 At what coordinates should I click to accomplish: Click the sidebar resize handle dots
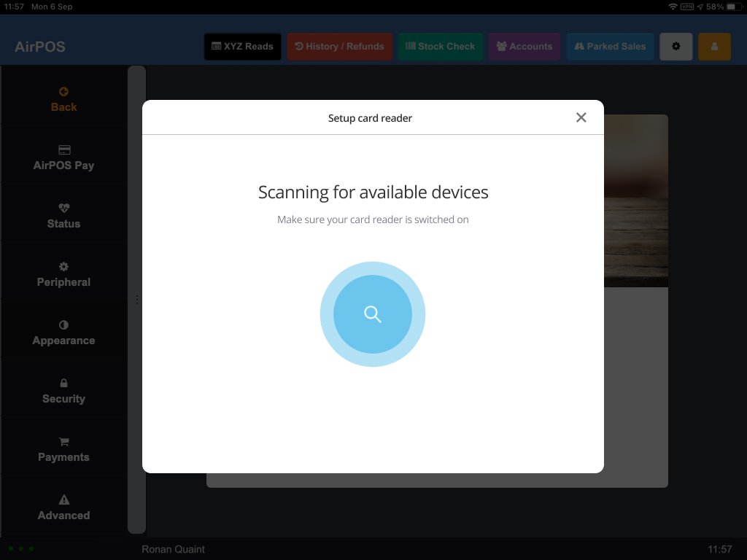[136, 299]
